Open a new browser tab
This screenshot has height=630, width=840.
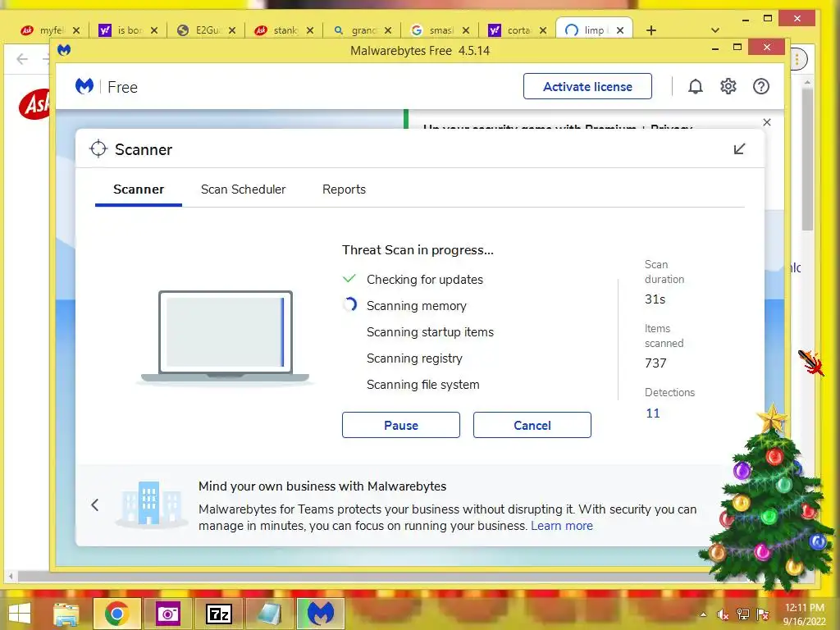click(651, 30)
